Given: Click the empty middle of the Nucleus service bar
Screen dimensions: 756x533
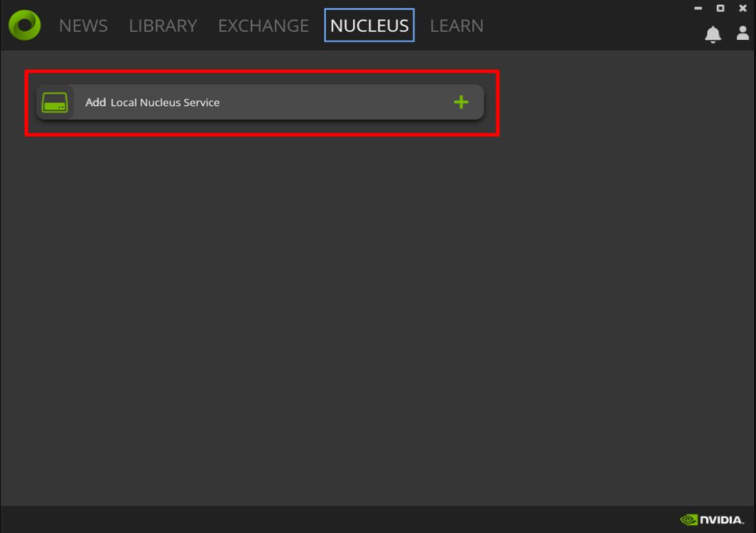Looking at the screenshot, I should point(337,102).
